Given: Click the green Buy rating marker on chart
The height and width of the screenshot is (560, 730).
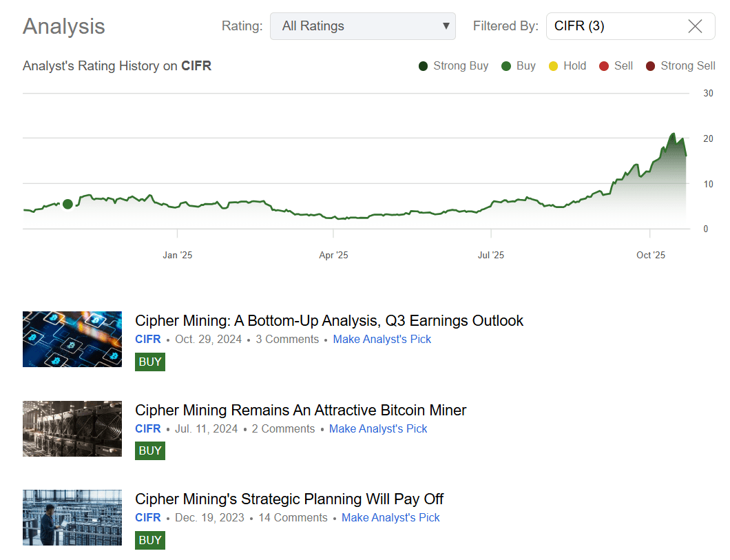Looking at the screenshot, I should [67, 203].
